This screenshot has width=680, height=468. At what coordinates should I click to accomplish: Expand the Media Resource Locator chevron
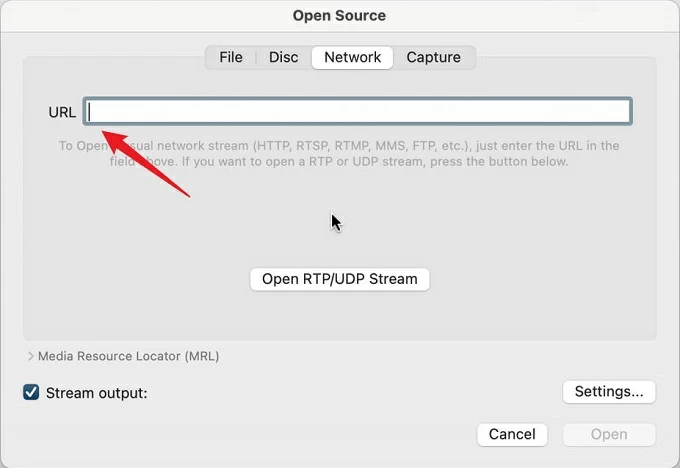(30, 356)
